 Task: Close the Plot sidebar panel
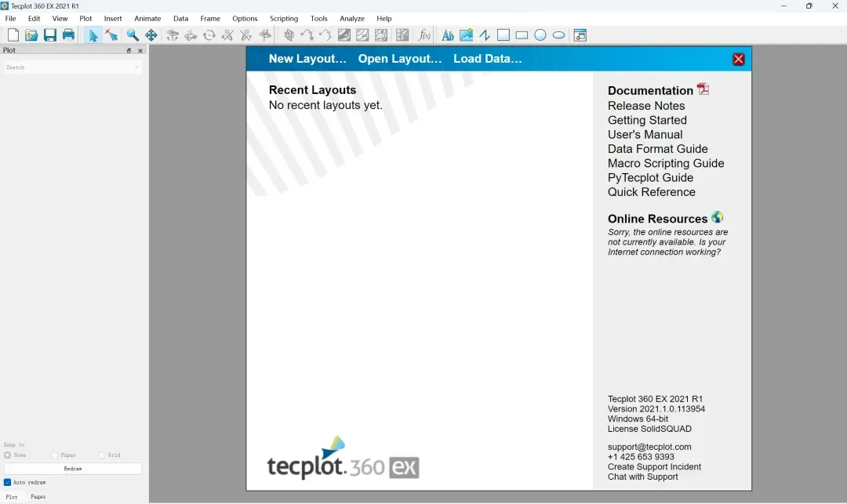[140, 50]
